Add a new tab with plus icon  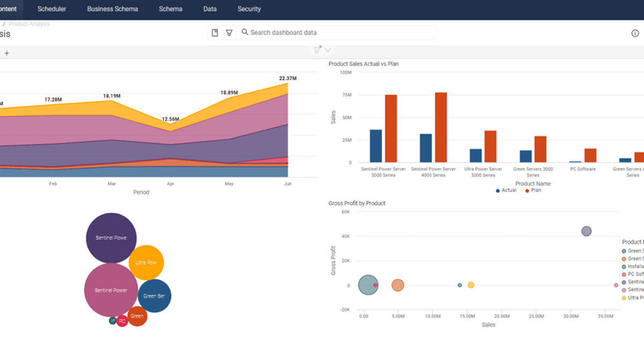pyautogui.click(x=7, y=53)
